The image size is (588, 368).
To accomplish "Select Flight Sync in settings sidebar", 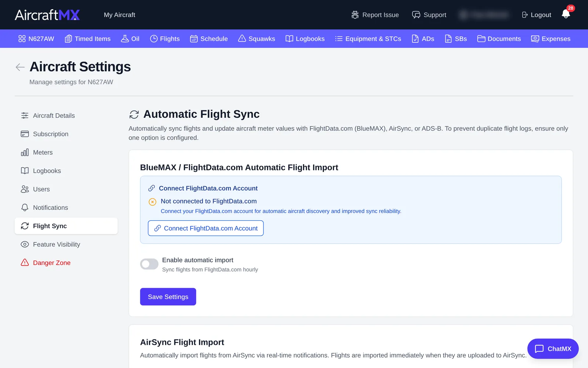I will pyautogui.click(x=66, y=226).
